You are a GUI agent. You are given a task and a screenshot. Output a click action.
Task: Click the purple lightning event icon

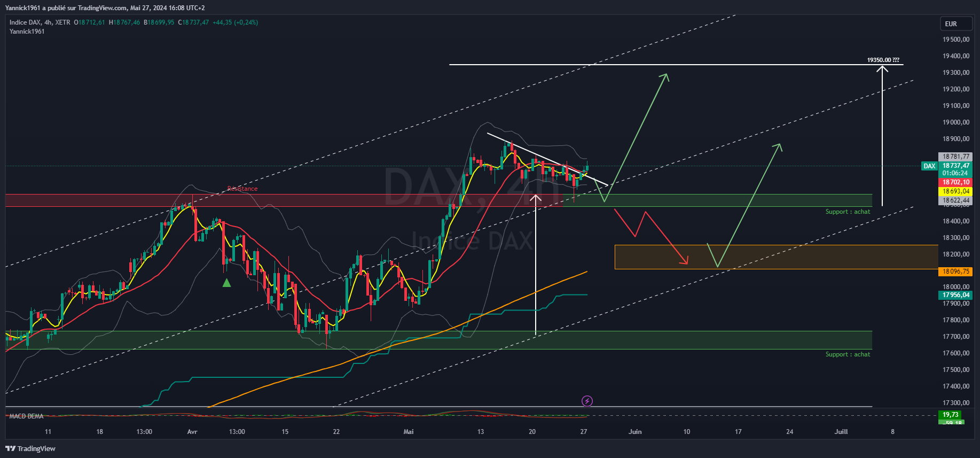click(x=587, y=401)
